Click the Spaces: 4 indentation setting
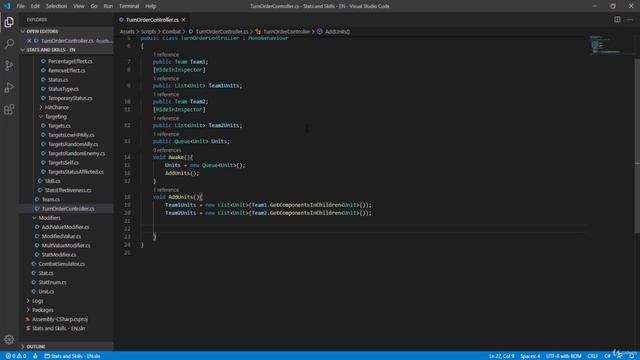The width and height of the screenshot is (640, 360). (x=530, y=356)
